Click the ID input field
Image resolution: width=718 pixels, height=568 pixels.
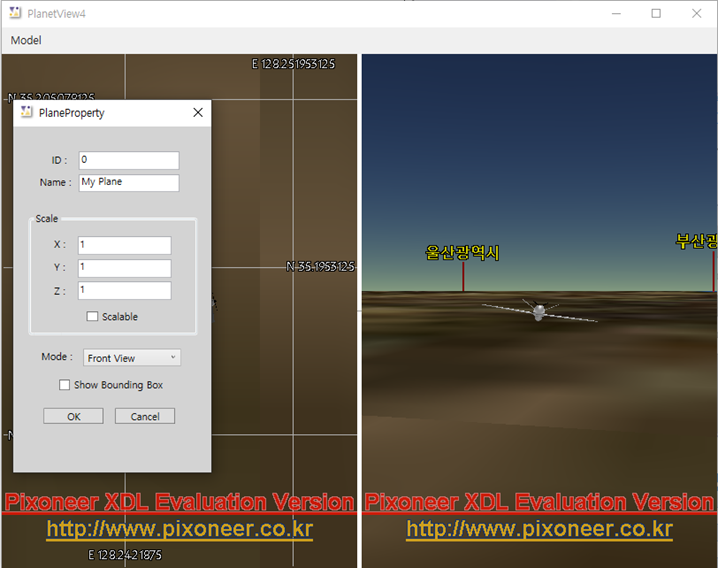tap(129, 160)
